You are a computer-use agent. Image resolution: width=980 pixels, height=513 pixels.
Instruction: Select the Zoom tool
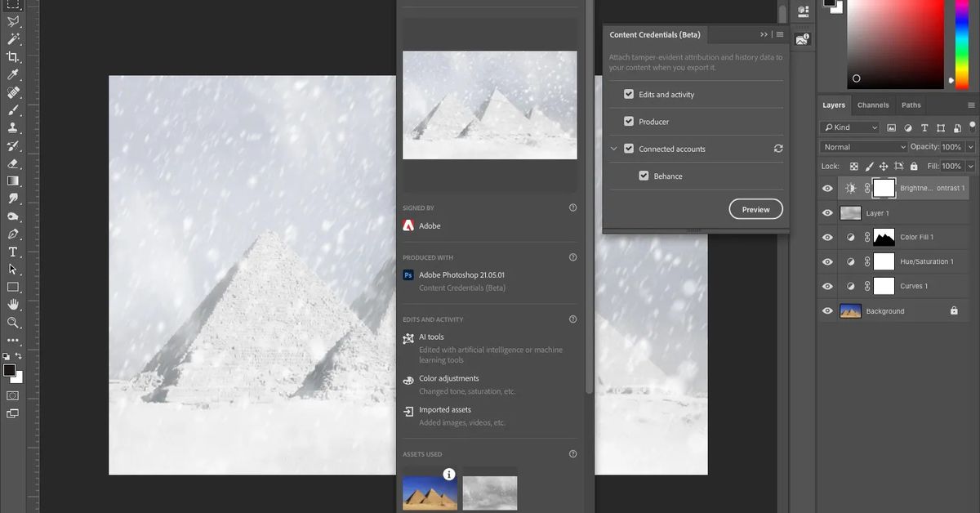pyautogui.click(x=13, y=323)
